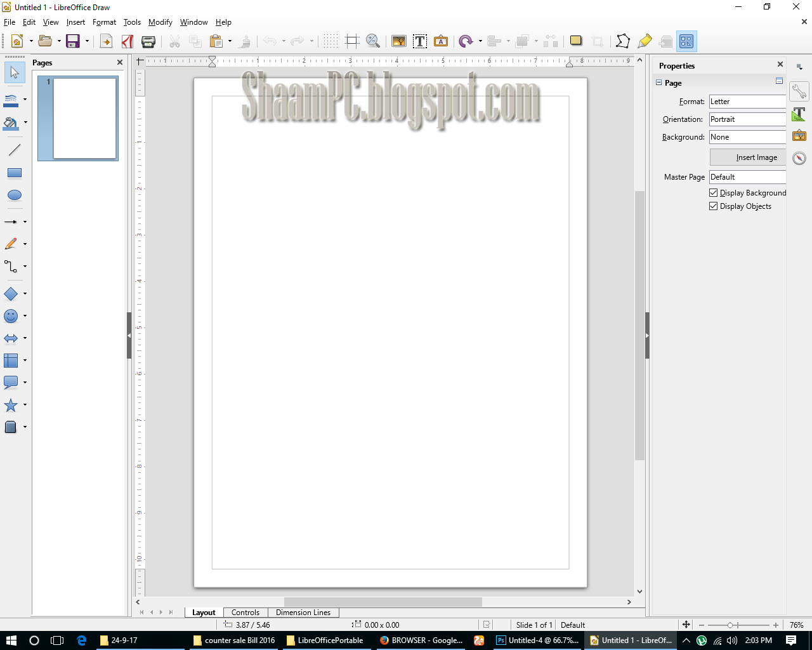Image resolution: width=812 pixels, height=650 pixels.
Task: Open the sidebar Gallery tab
Action: (x=799, y=135)
